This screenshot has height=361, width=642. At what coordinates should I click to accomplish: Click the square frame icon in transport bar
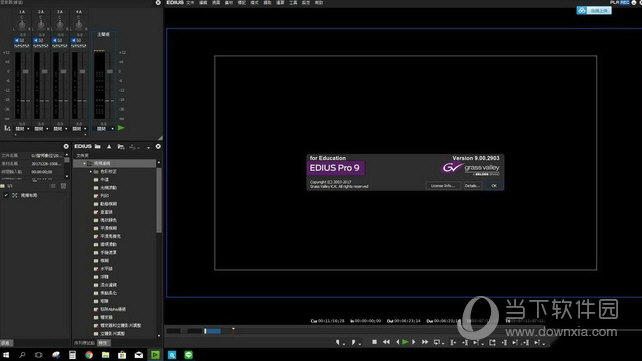click(492, 342)
